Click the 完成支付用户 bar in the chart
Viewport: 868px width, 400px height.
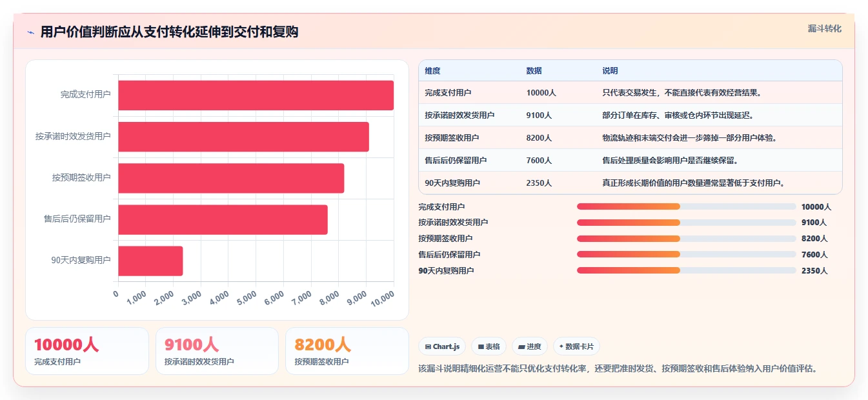click(x=256, y=95)
